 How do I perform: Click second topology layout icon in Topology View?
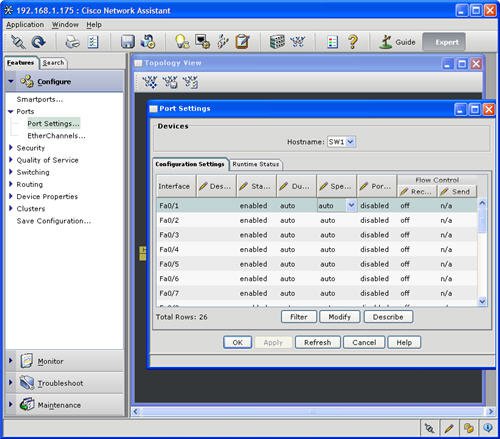point(170,82)
